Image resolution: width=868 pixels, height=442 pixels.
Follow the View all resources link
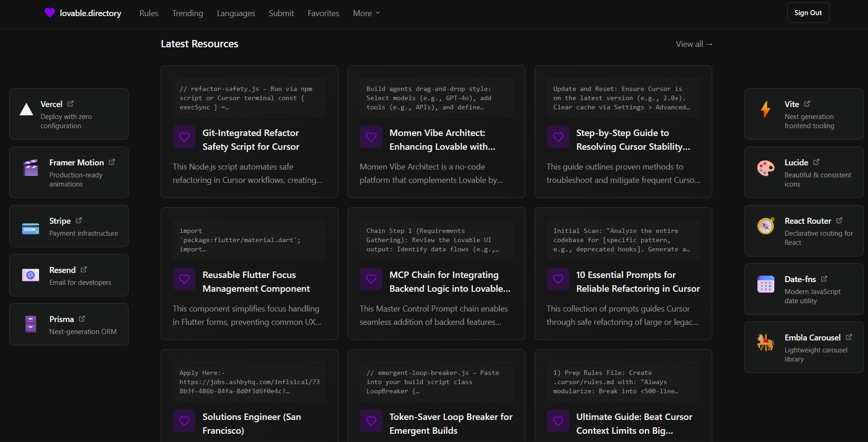coord(694,44)
